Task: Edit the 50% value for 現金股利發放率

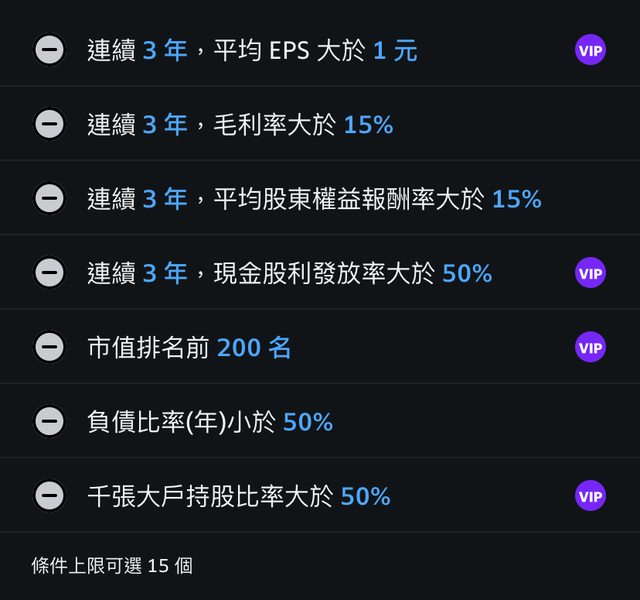Action: [x=467, y=272]
